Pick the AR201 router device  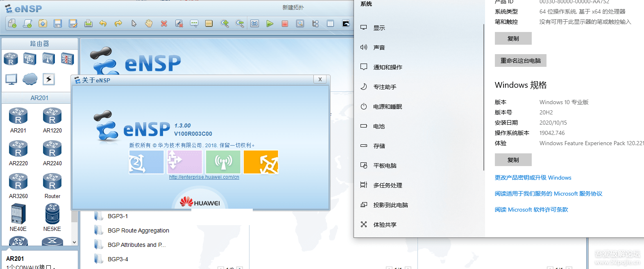click(18, 120)
